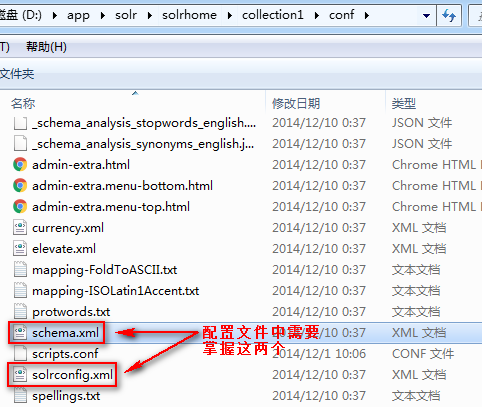Click the 2014/12/1 10:06 date of scripts.conf

pyautogui.click(x=319, y=354)
